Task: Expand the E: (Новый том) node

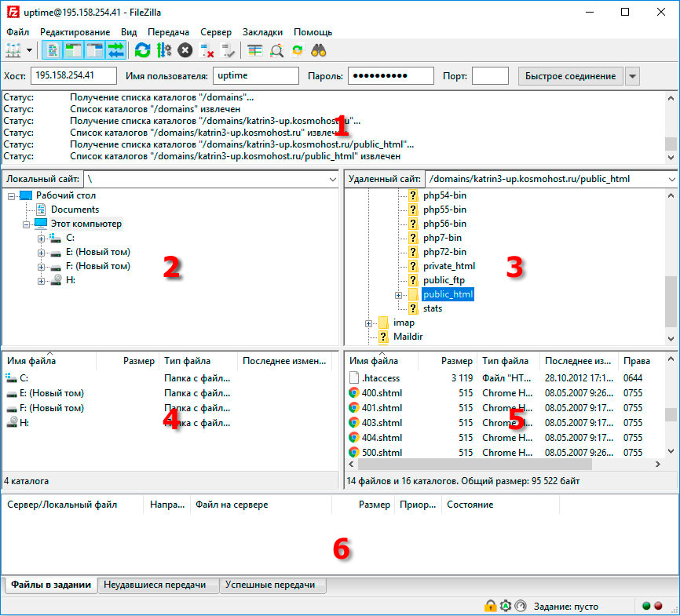Action: pyautogui.click(x=41, y=253)
